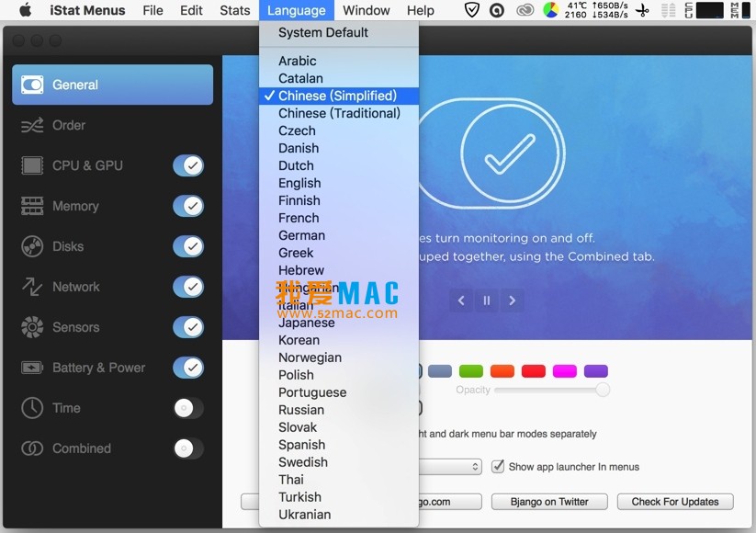Image resolution: width=756 pixels, height=533 pixels.
Task: Enable the Time switch
Action: tap(188, 408)
